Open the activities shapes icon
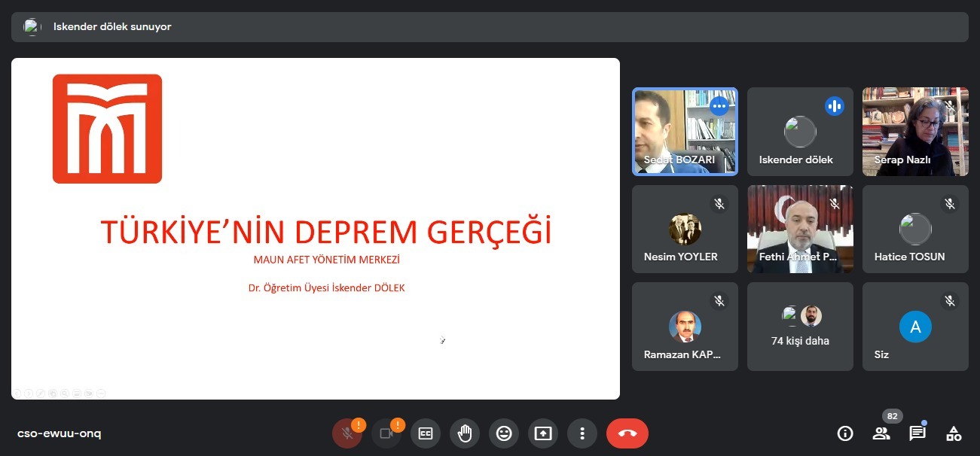The image size is (980, 456). coord(954,433)
